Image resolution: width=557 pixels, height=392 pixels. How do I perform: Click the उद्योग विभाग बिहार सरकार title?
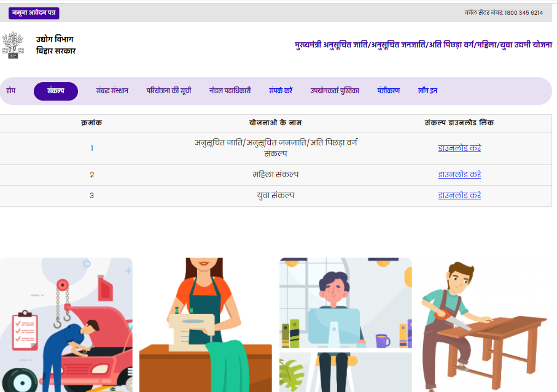coord(55,45)
